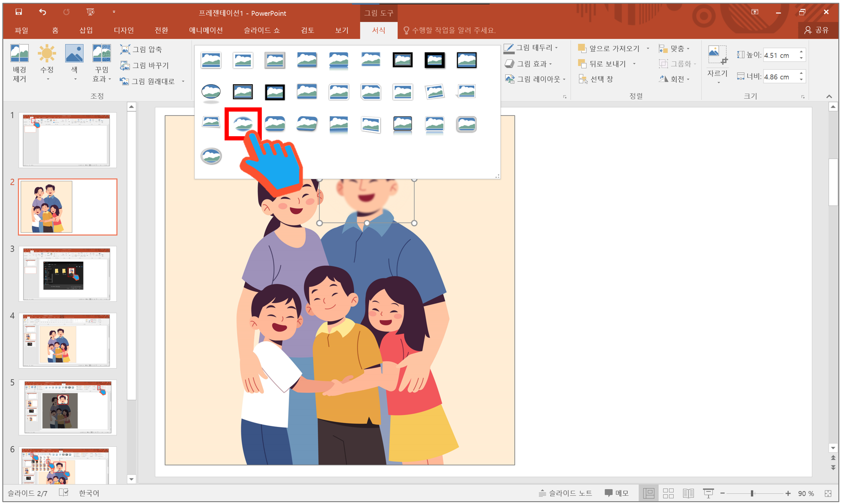Switch to reading view icon
The height and width of the screenshot is (504, 843).
[x=688, y=493]
